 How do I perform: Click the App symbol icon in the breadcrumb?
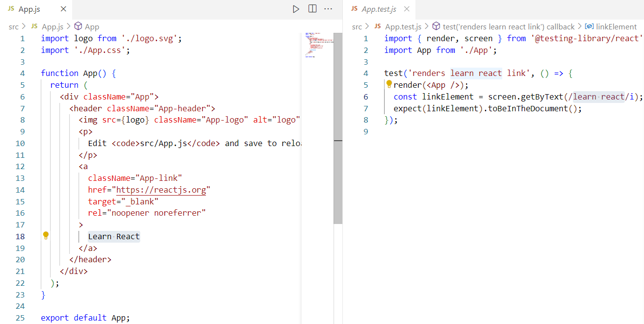click(78, 26)
